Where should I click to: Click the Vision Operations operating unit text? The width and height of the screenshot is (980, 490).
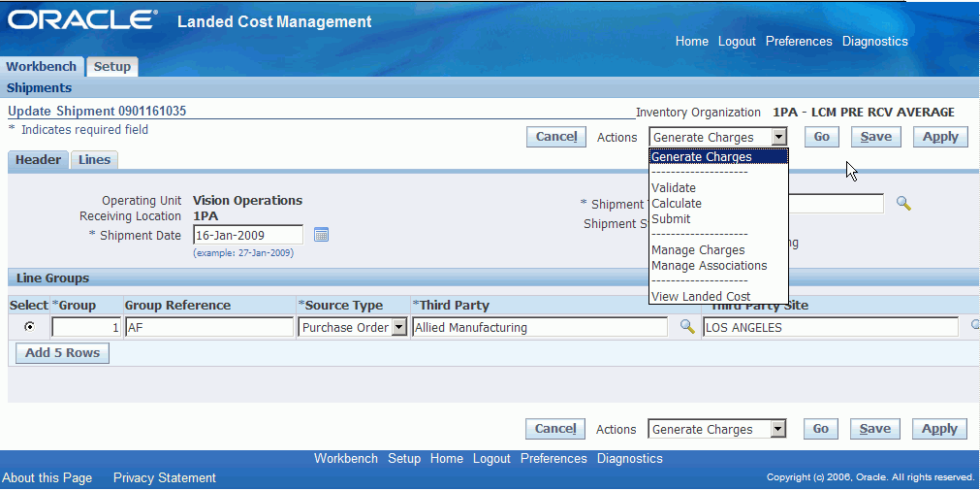coord(247,201)
